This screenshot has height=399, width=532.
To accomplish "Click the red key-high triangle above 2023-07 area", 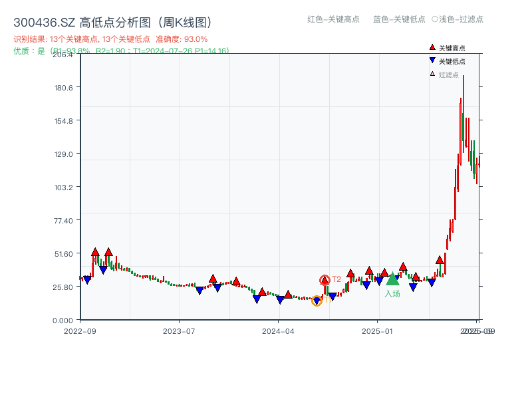I will (x=213, y=279).
